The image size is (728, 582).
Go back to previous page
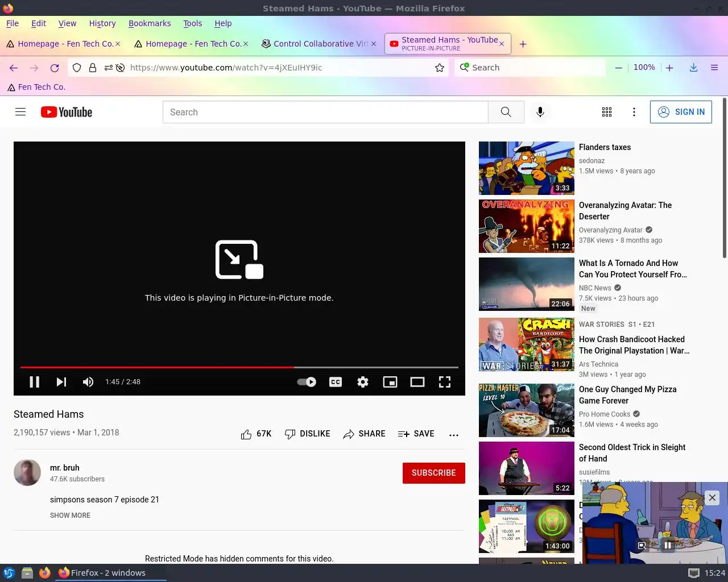tap(14, 68)
